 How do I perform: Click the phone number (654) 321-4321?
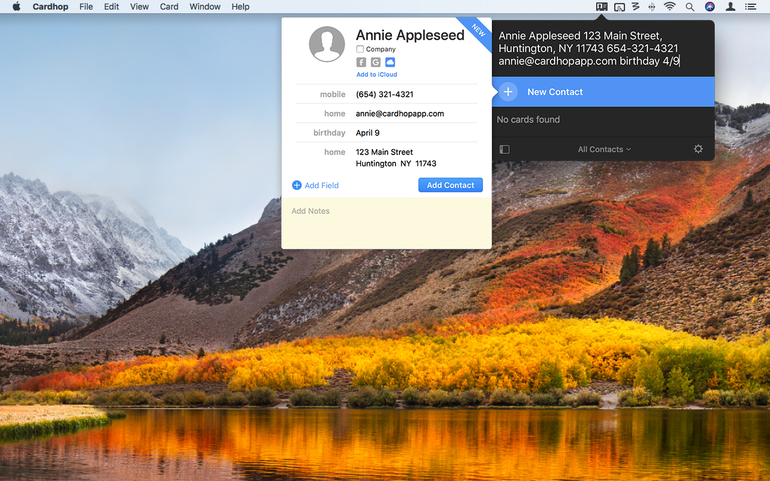coord(385,94)
